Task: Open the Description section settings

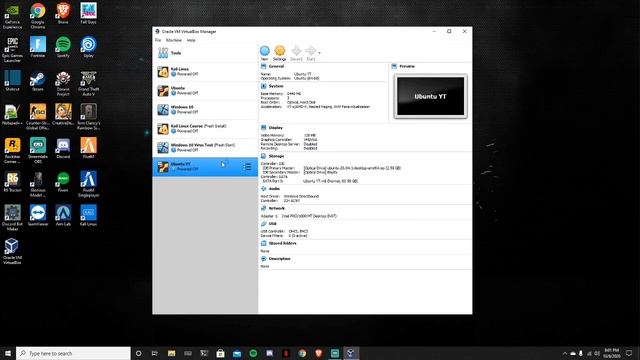Action: tap(280, 259)
